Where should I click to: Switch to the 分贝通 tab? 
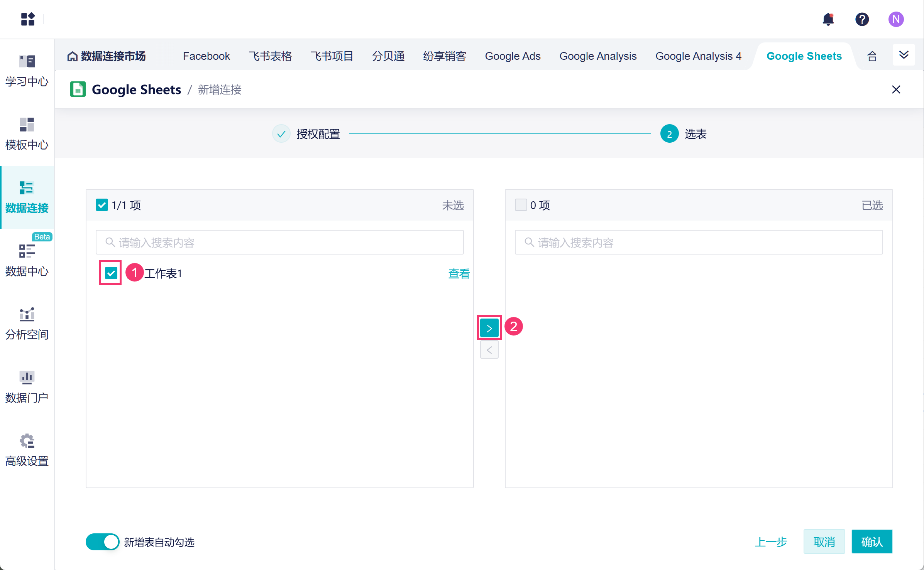388,56
